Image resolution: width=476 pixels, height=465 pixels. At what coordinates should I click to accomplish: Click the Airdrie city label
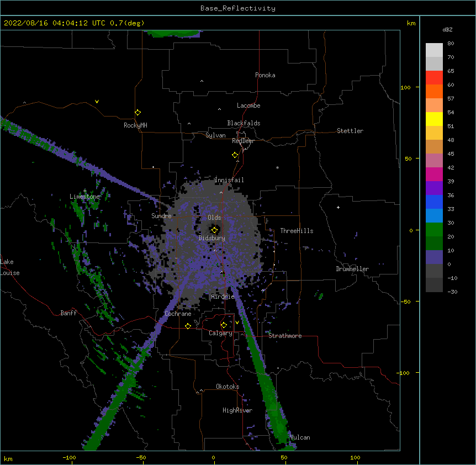pos(223,297)
